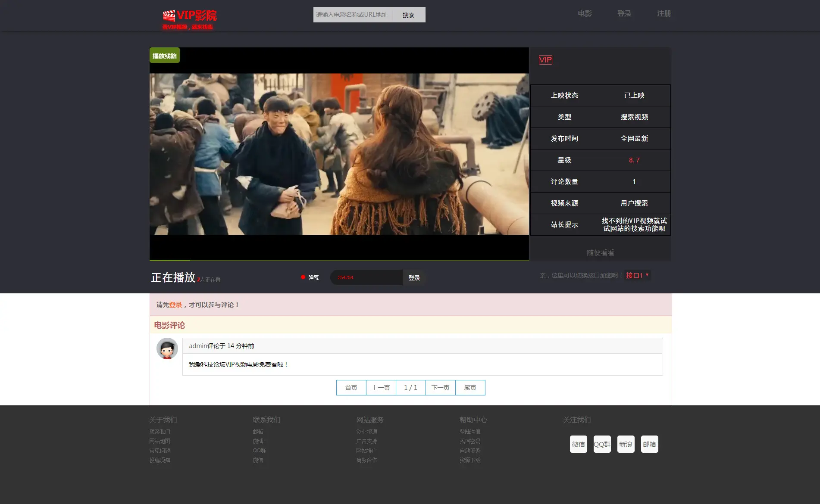Open the 常见问题 footer link
This screenshot has height=504, width=820.
[x=160, y=451]
